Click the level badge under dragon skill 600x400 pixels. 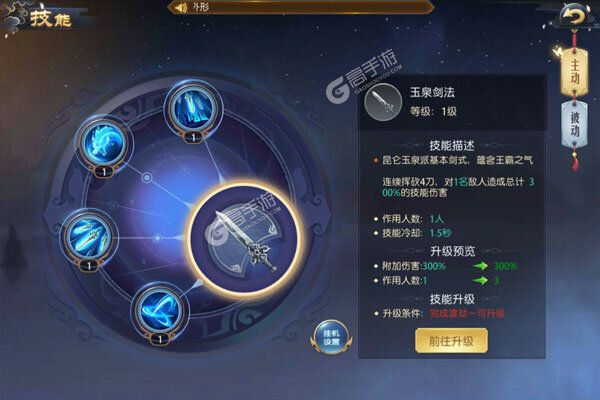coord(104,172)
